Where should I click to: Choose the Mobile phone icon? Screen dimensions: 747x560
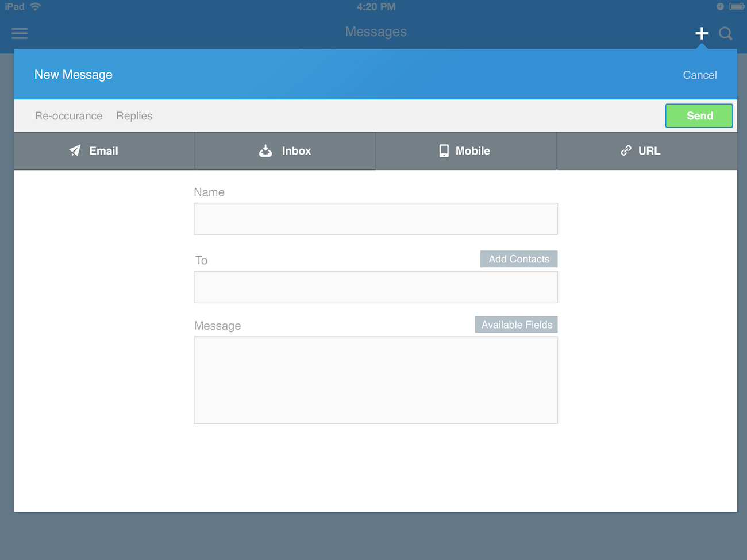tap(444, 151)
